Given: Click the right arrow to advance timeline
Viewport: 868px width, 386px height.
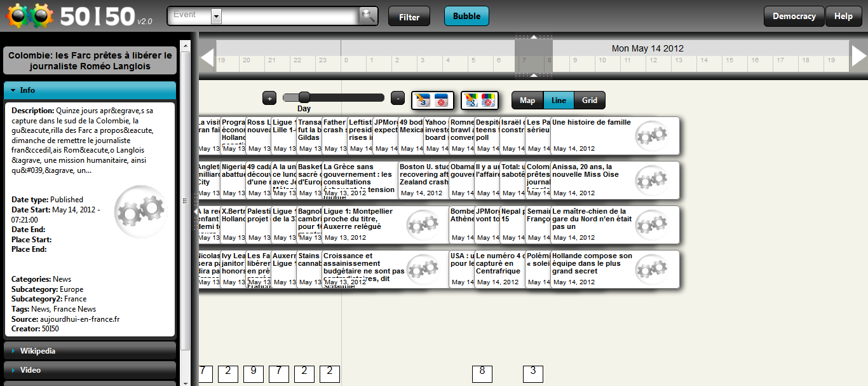Looking at the screenshot, I should coord(858,57).
